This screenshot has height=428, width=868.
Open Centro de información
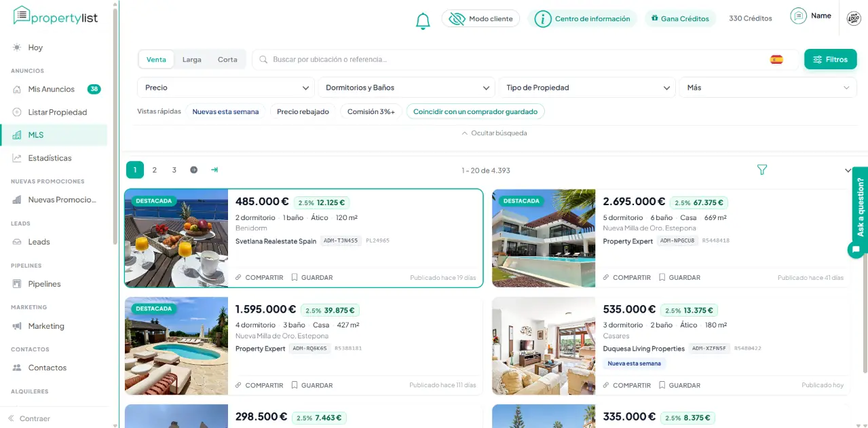tap(582, 18)
